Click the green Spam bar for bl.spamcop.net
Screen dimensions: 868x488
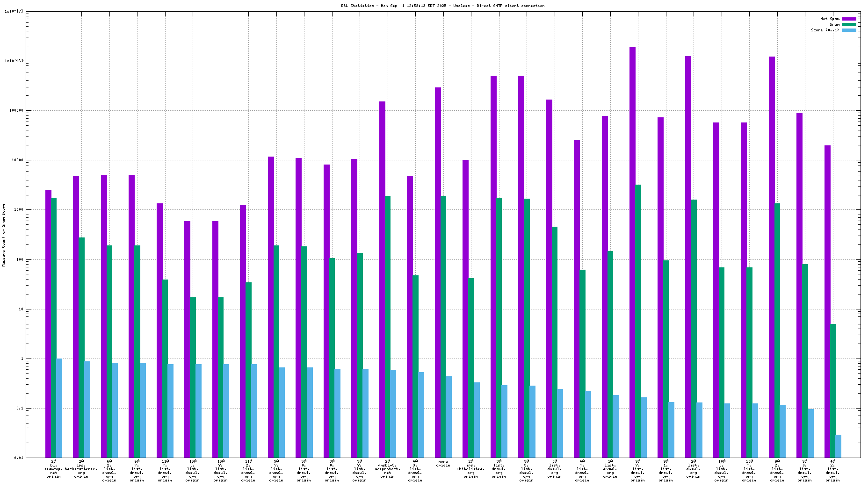54,327
